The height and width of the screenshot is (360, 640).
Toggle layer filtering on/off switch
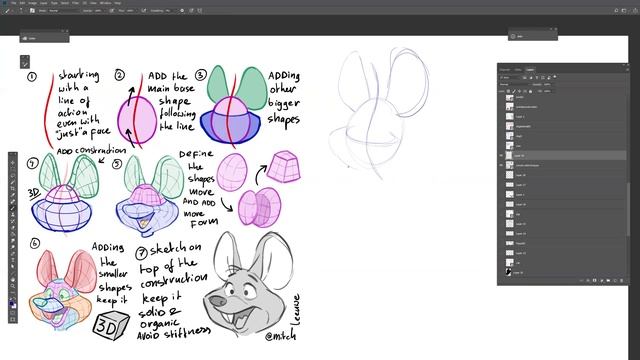click(x=555, y=77)
